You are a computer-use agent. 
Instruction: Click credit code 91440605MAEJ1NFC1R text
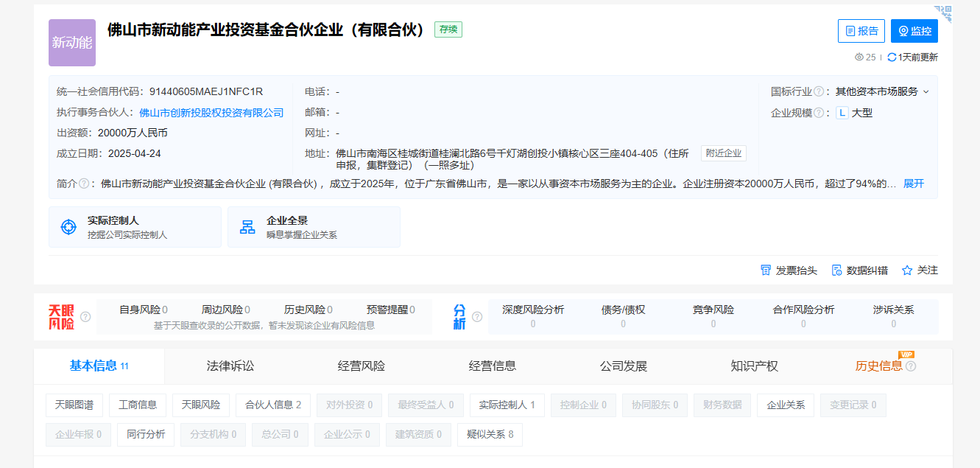(x=206, y=92)
